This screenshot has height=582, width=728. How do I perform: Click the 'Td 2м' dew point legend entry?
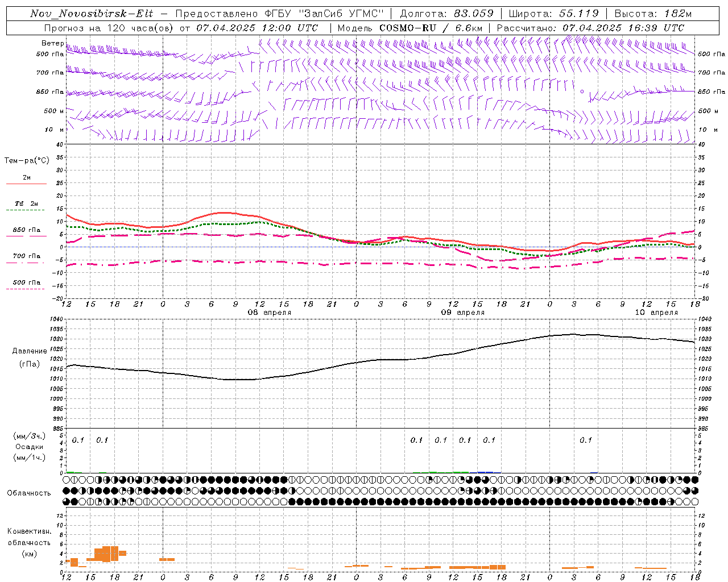tap(26, 203)
